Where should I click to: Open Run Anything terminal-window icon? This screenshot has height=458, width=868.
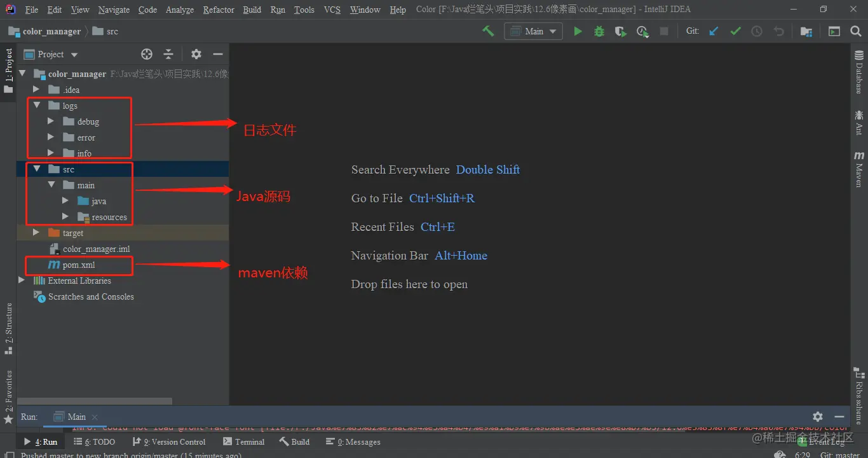834,31
